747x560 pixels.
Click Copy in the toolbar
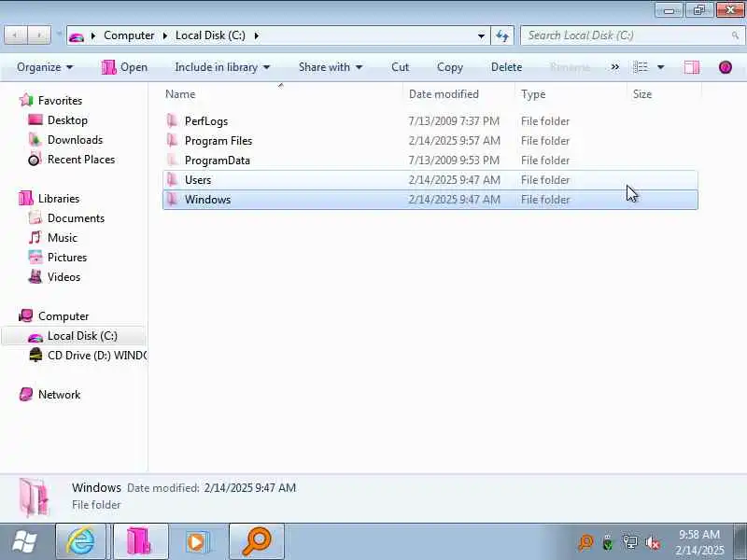click(x=450, y=67)
